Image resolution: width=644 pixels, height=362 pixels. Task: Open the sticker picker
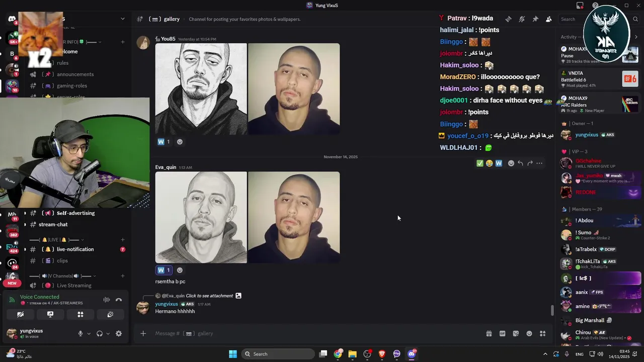(x=516, y=333)
